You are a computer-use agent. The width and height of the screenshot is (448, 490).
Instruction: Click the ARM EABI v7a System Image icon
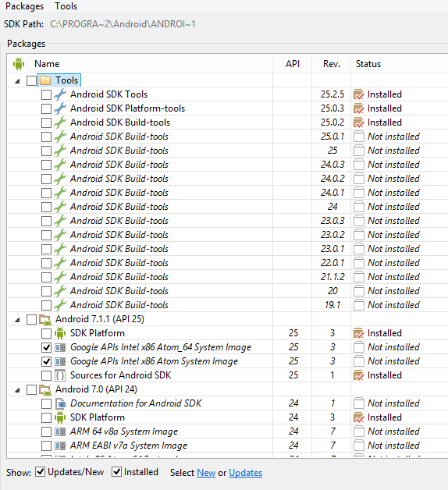pos(60,446)
